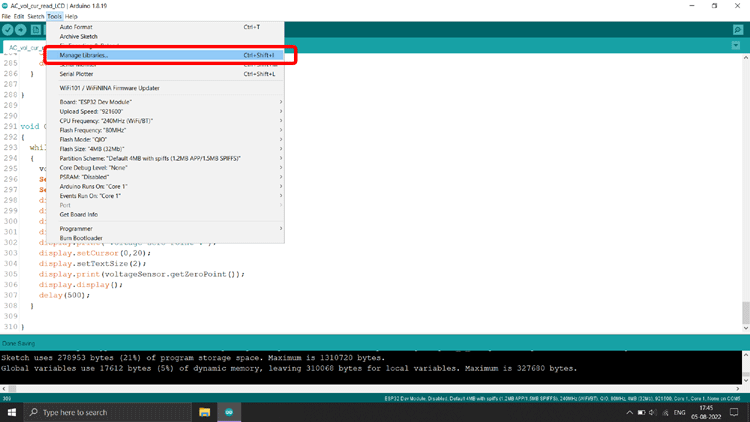Open the Sketch menu
The height and width of the screenshot is (422, 750).
pyautogui.click(x=35, y=16)
